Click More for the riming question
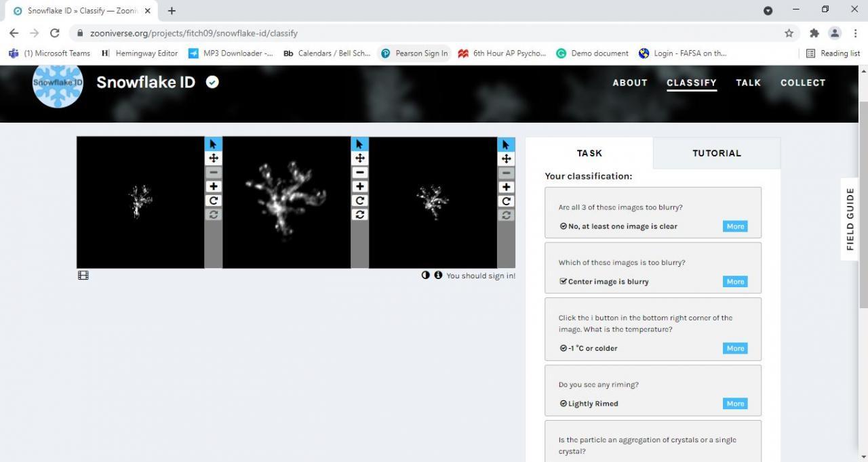The width and height of the screenshot is (868, 462). [735, 403]
